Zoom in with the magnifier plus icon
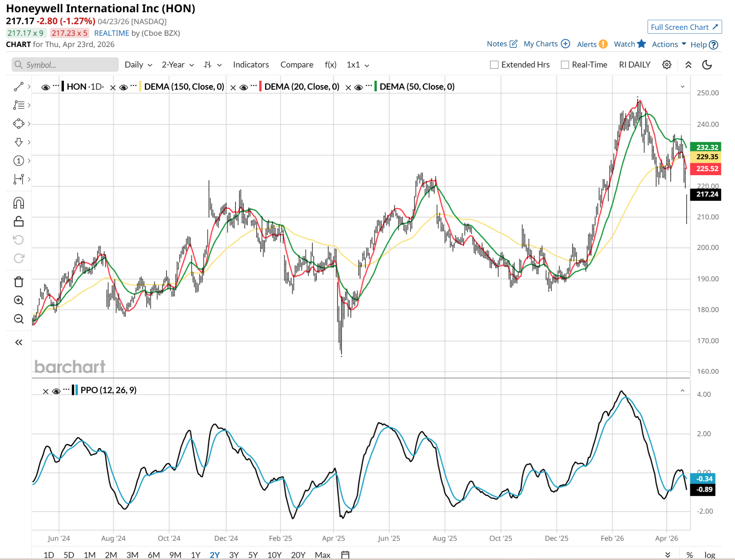The width and height of the screenshot is (735, 560). click(19, 300)
